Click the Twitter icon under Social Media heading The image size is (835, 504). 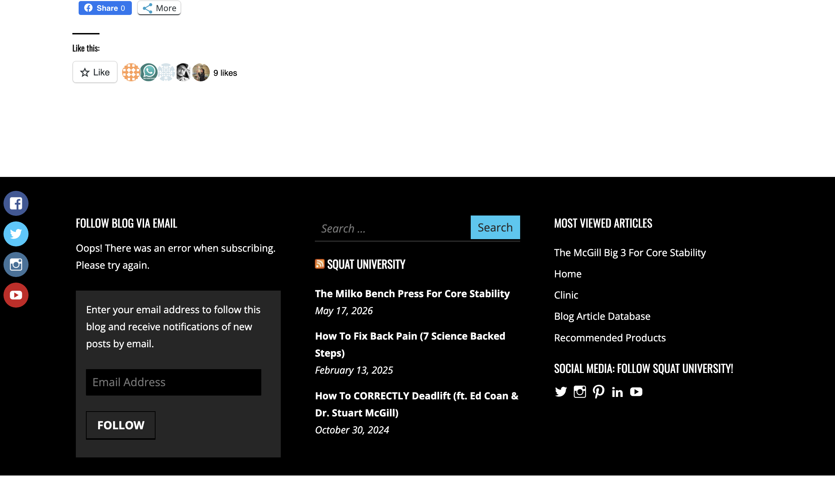(561, 392)
